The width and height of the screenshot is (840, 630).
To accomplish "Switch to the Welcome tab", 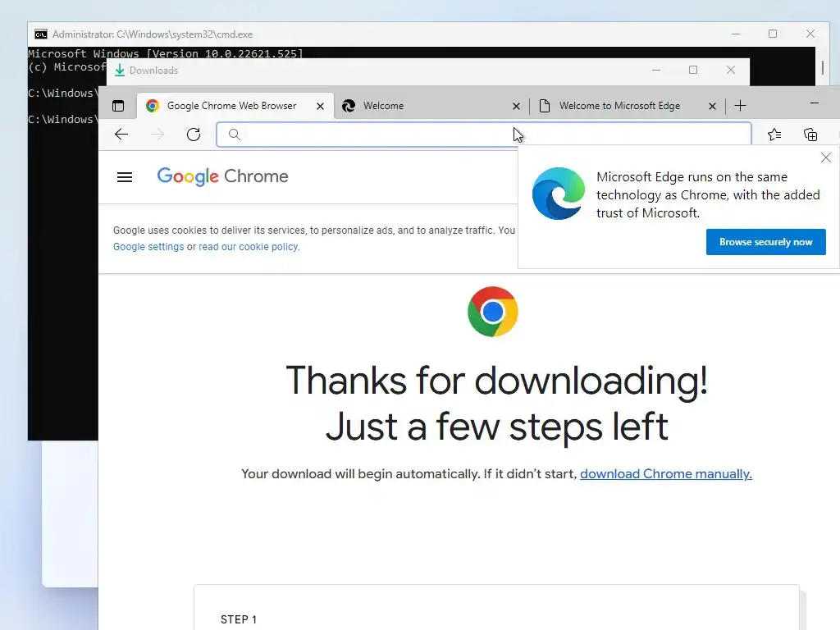I will click(x=431, y=106).
